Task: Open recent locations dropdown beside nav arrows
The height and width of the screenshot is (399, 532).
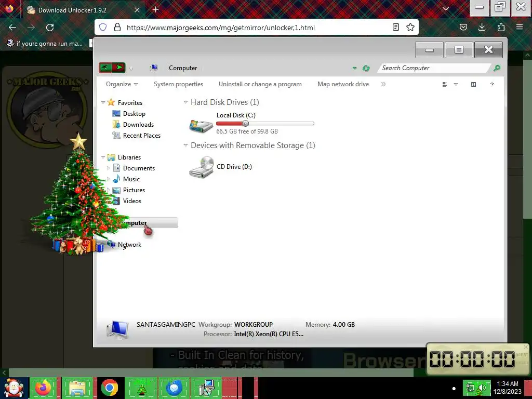Action: click(131, 69)
